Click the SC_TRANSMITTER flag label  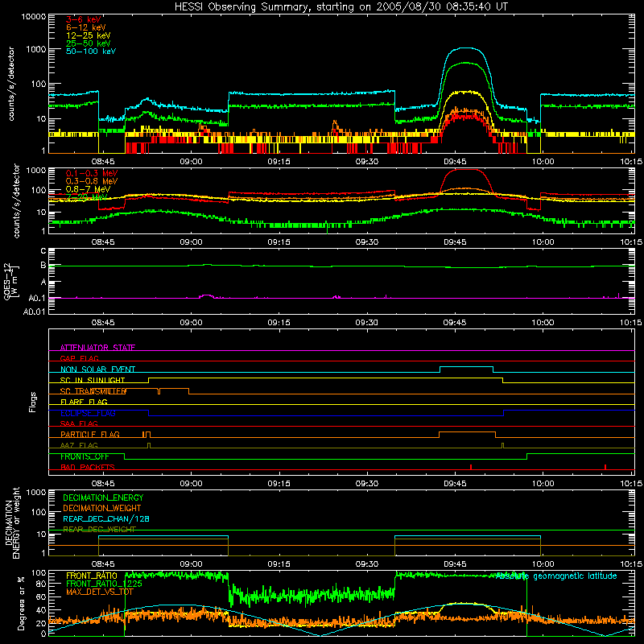tap(93, 391)
